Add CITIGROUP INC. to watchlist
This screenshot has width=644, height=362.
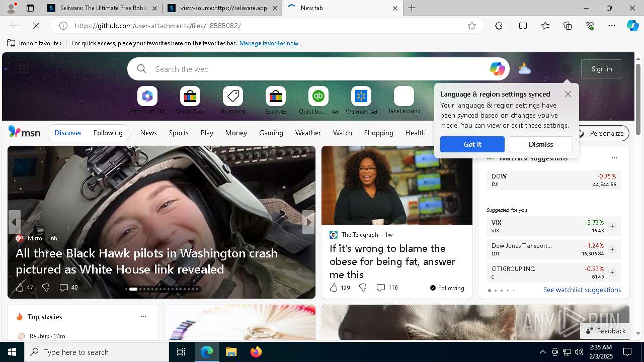click(612, 273)
